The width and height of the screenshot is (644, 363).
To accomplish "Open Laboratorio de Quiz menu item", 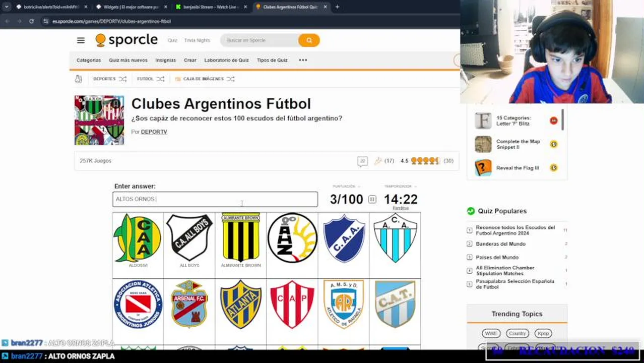I will click(226, 60).
